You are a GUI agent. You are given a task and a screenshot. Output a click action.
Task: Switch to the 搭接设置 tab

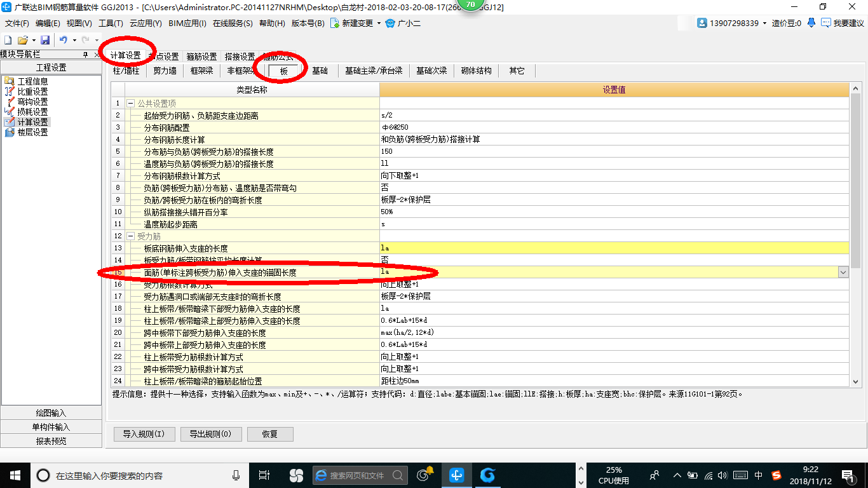pyautogui.click(x=240, y=57)
